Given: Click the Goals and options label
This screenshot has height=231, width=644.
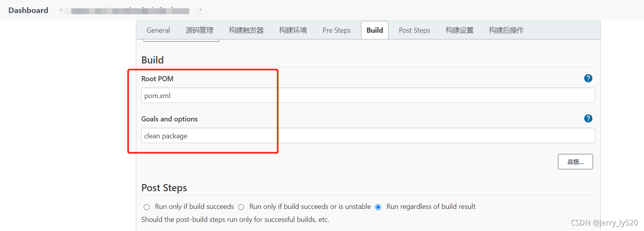Looking at the screenshot, I should 170,119.
